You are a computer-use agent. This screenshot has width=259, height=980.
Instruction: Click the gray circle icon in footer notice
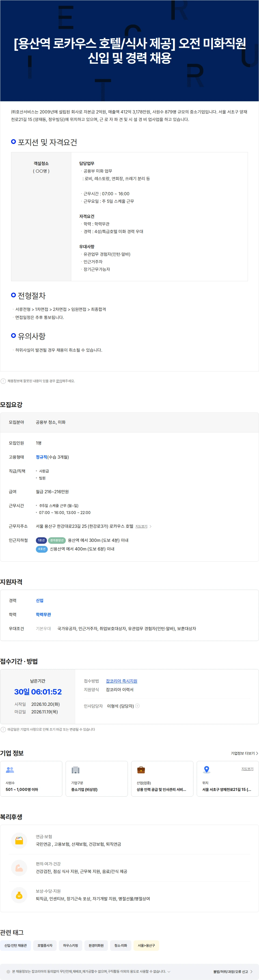[x=8, y=972]
